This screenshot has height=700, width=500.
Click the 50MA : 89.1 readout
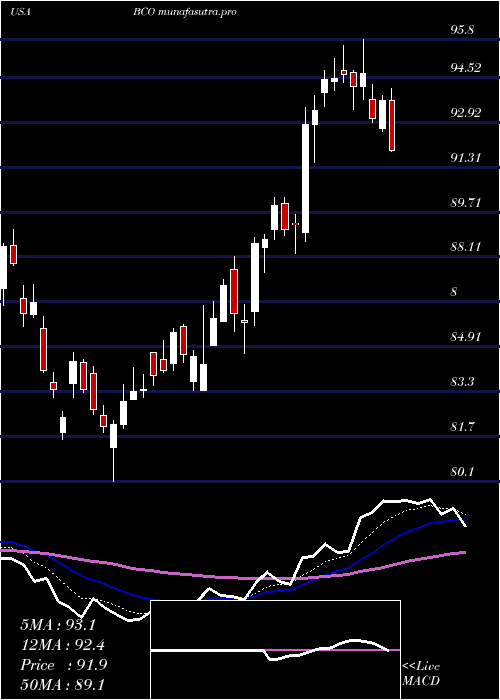pyautogui.click(x=63, y=685)
